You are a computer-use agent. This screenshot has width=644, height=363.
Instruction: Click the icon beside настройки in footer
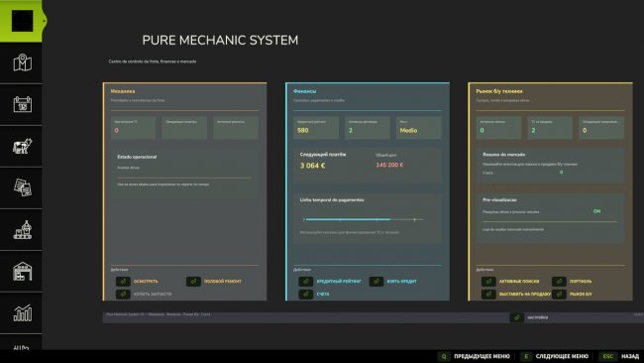click(x=516, y=317)
